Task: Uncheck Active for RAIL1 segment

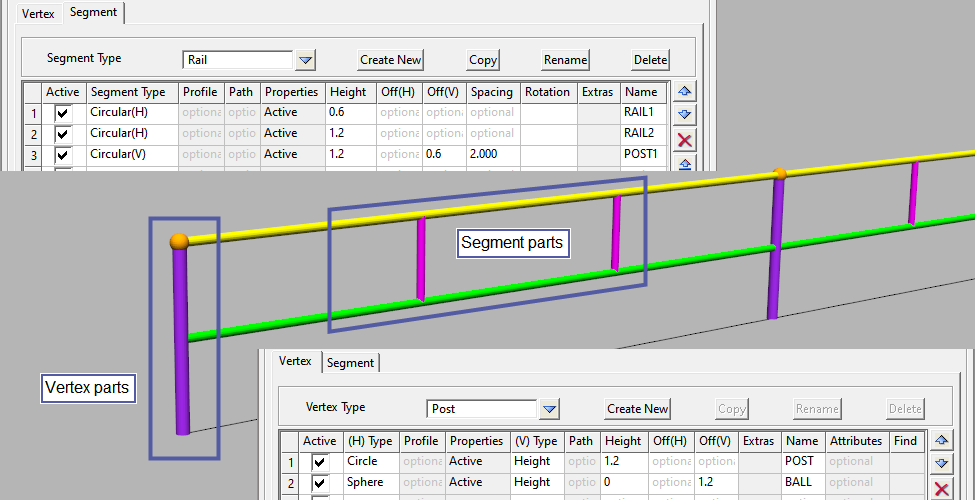Action: tap(63, 113)
